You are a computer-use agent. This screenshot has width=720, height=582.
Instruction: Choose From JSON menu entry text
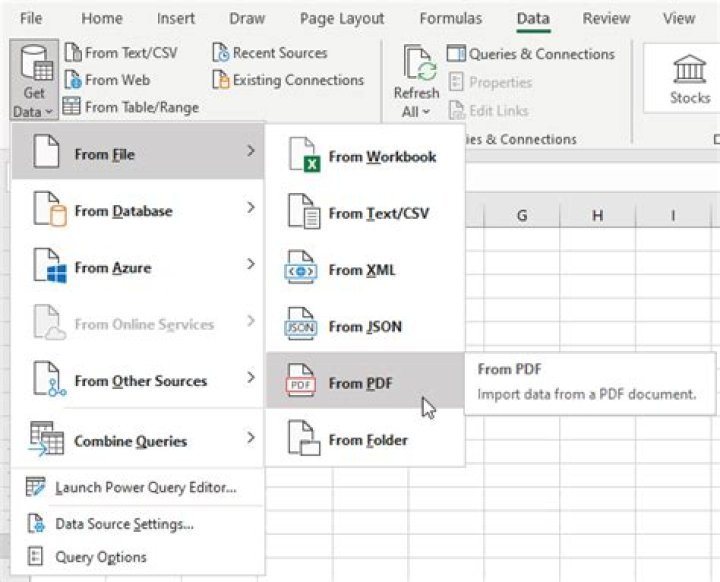click(x=365, y=327)
